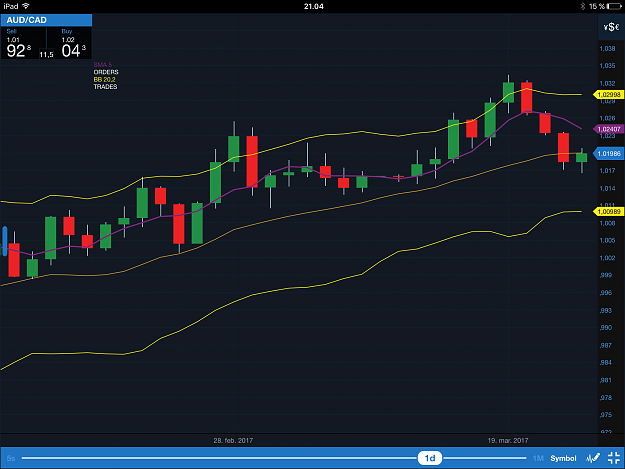Tap the blue marker at chart left edge
The image size is (625, 469).
pyautogui.click(x=5, y=241)
